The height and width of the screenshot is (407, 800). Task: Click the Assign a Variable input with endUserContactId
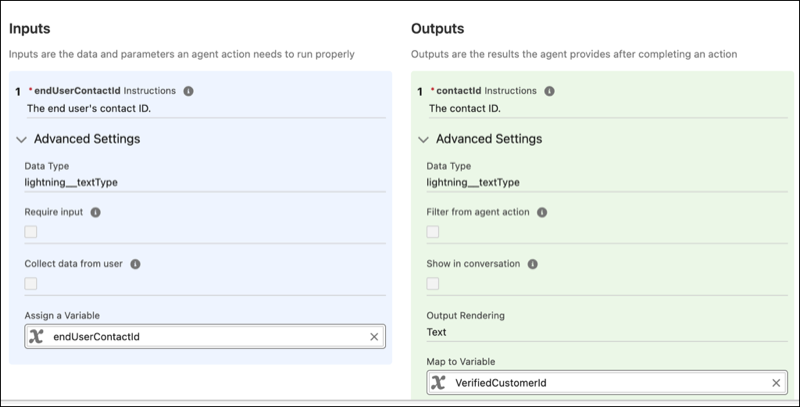[x=205, y=337]
